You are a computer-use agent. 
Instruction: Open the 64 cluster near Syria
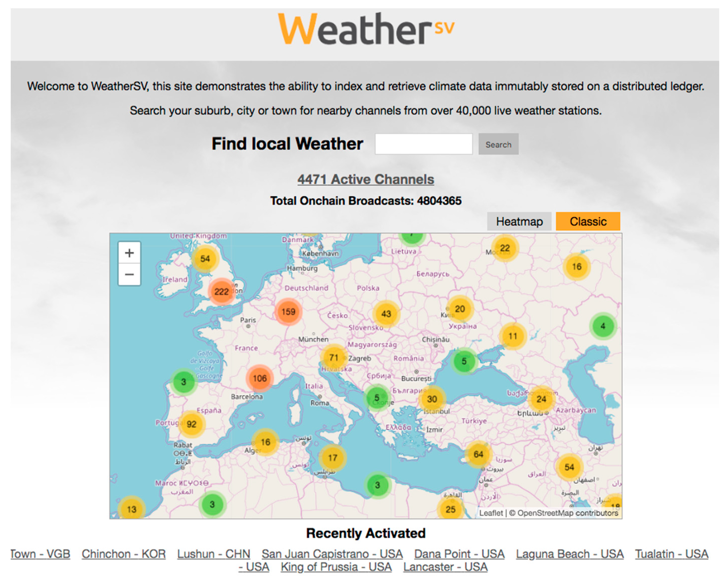[479, 454]
